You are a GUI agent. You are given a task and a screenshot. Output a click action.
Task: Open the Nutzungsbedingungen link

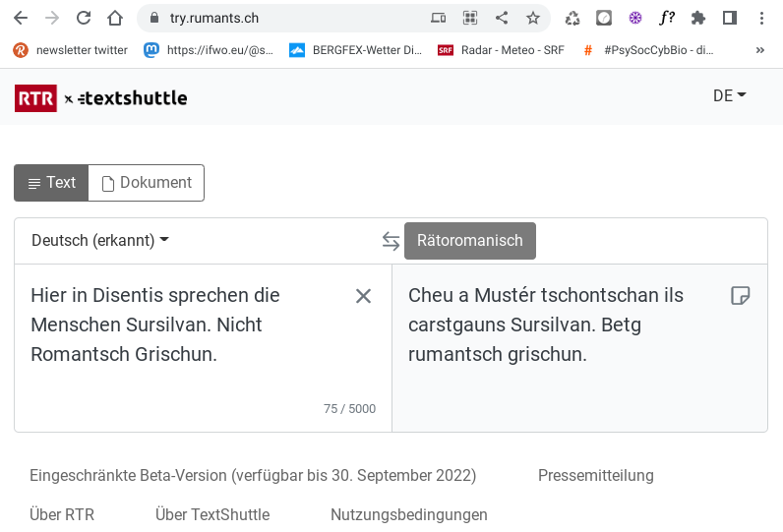tap(408, 514)
